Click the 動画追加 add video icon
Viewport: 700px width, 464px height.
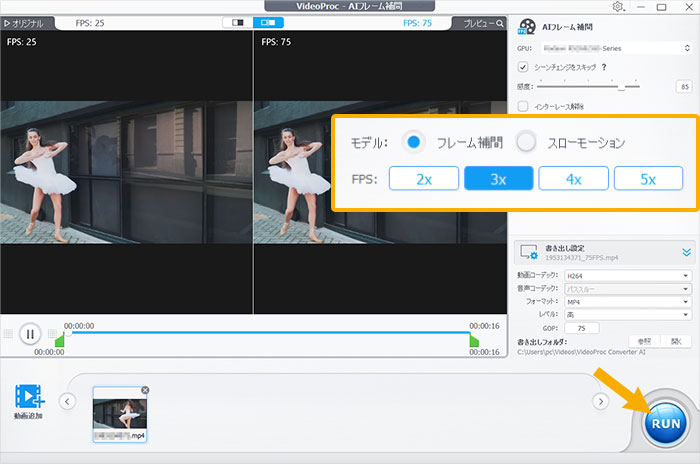[x=28, y=397]
